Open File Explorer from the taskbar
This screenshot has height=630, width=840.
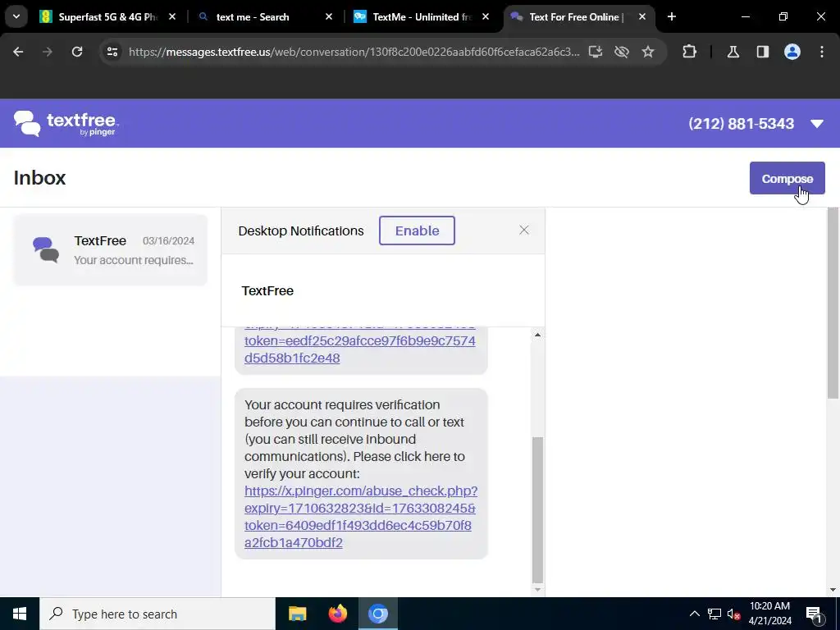(x=297, y=614)
